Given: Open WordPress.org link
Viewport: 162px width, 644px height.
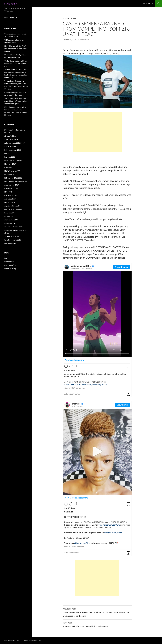Looking at the screenshot, I should pyautogui.click(x=10, y=269).
